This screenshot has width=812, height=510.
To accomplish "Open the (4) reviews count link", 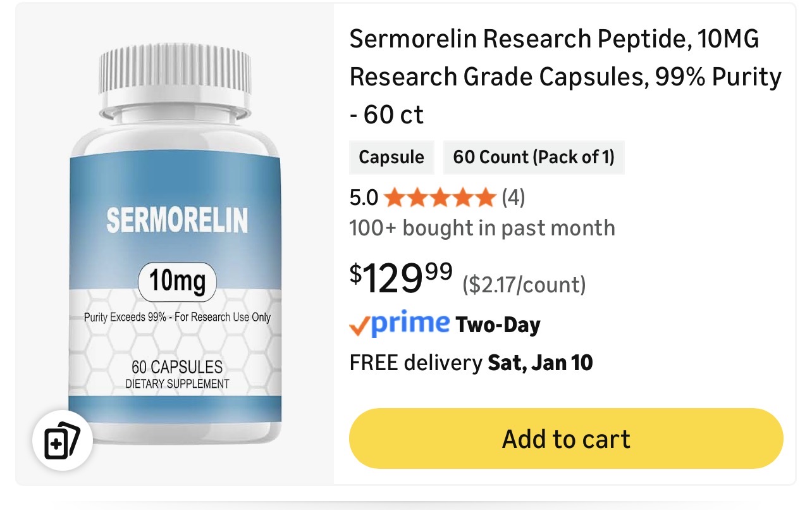I will pos(514,198).
